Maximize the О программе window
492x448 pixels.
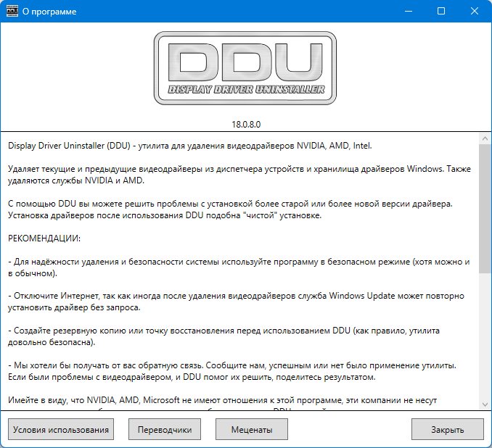(441, 12)
